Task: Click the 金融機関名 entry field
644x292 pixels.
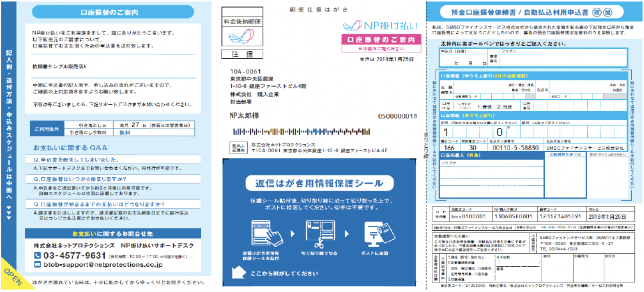Action: [x=494, y=87]
